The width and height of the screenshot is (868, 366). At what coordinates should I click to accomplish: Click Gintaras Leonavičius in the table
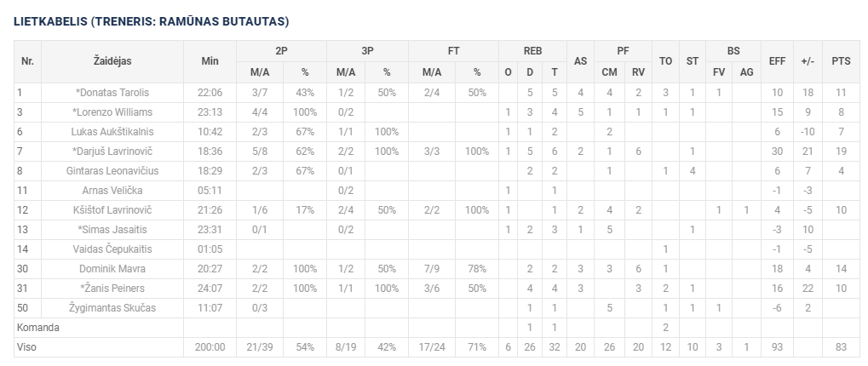pyautogui.click(x=112, y=170)
